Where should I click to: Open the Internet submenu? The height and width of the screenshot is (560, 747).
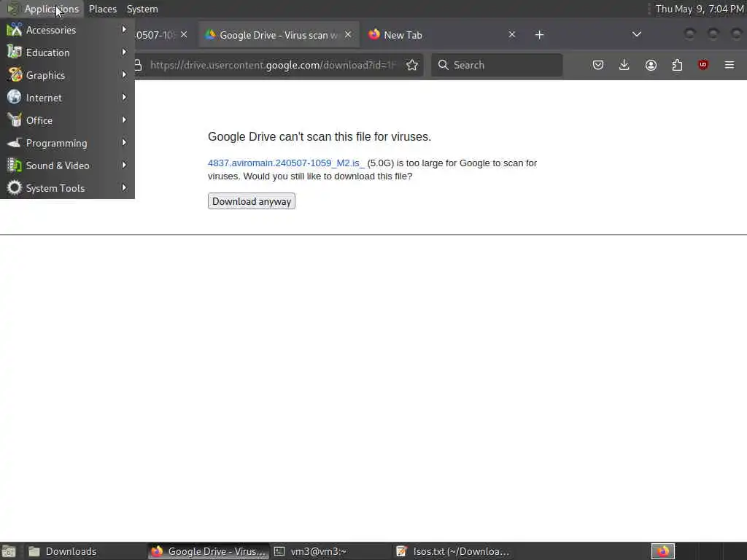tap(67, 98)
